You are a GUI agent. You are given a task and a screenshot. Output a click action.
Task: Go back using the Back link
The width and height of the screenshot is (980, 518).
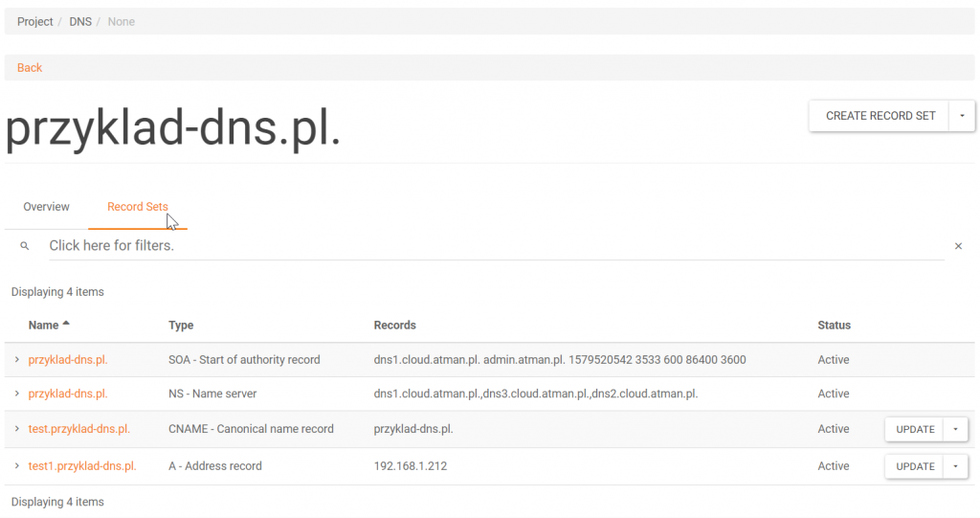coord(30,68)
